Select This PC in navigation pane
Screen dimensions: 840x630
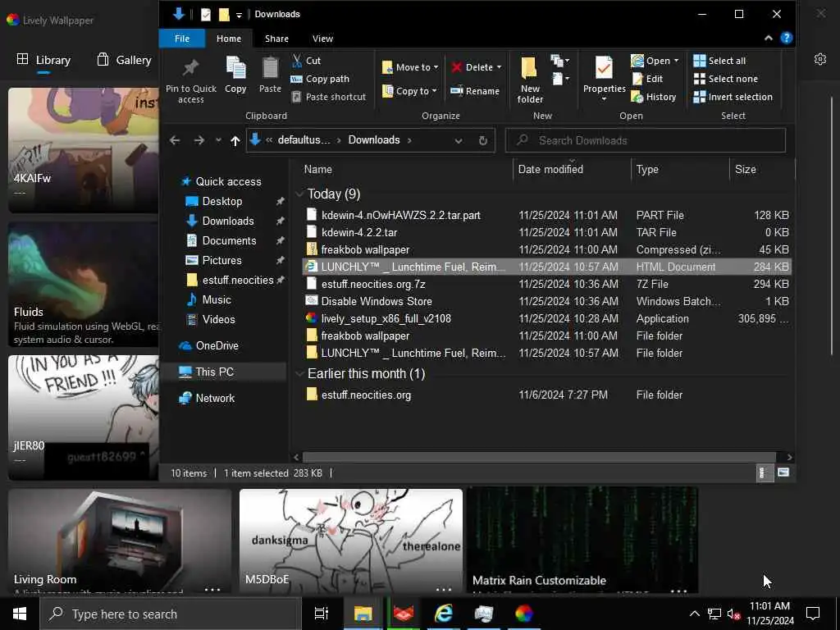(x=214, y=372)
